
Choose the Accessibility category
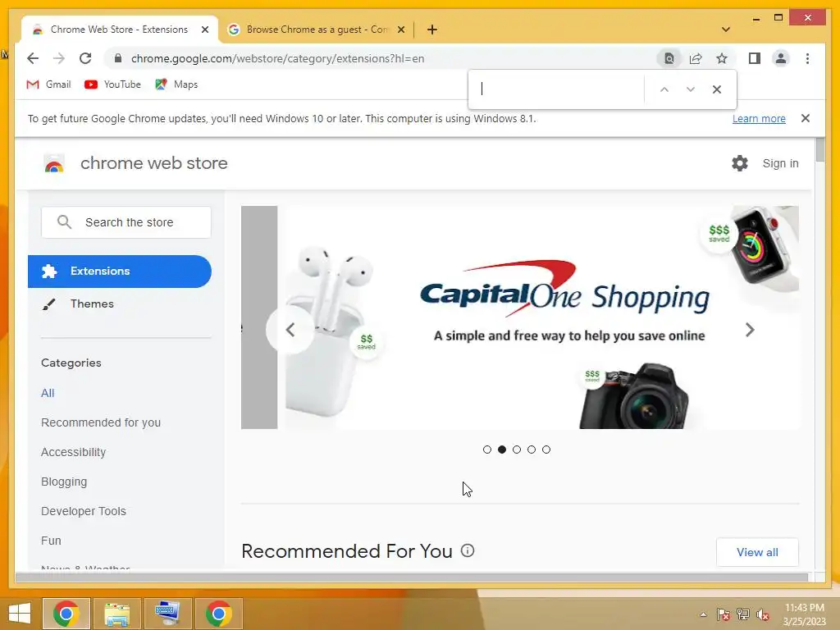point(73,452)
